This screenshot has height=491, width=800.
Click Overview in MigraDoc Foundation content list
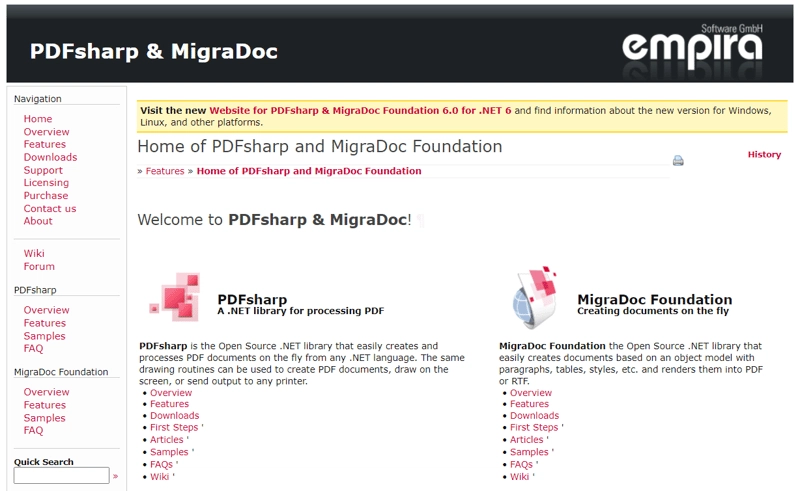coord(531,392)
